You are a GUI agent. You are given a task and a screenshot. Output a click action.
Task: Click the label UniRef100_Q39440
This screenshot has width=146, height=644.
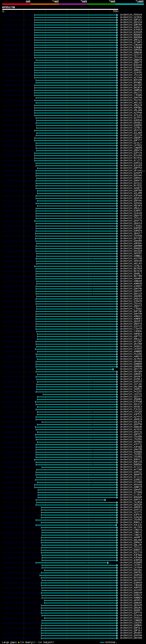pyautogui.click(x=131, y=67)
